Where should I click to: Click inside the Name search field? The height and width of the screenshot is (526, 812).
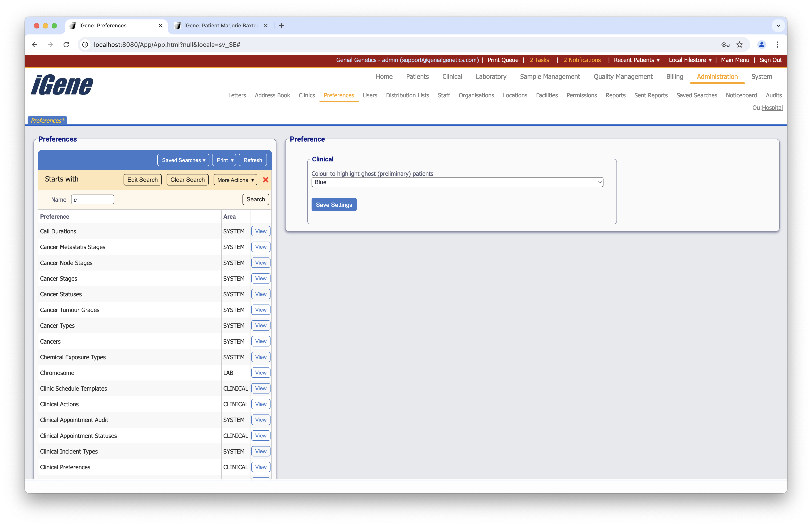point(92,199)
